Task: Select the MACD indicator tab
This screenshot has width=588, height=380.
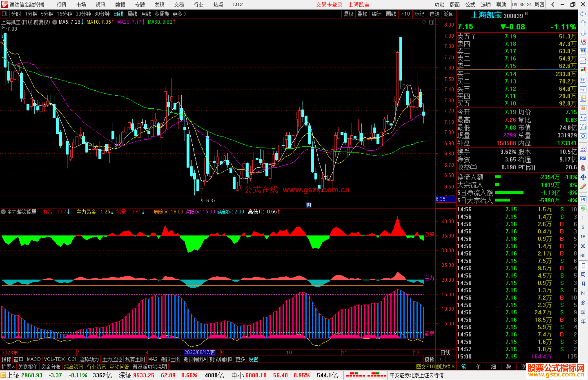Action: (x=34, y=359)
